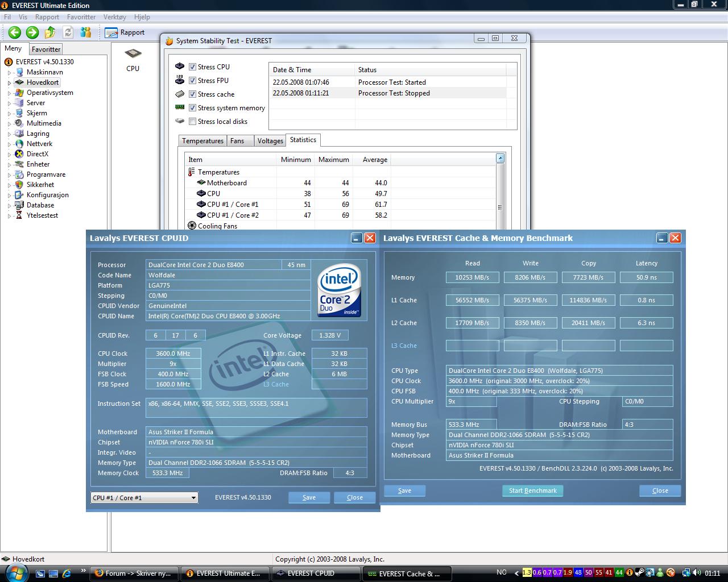
Task: Save the Cache & Memory Benchmark results
Action: coord(404,490)
